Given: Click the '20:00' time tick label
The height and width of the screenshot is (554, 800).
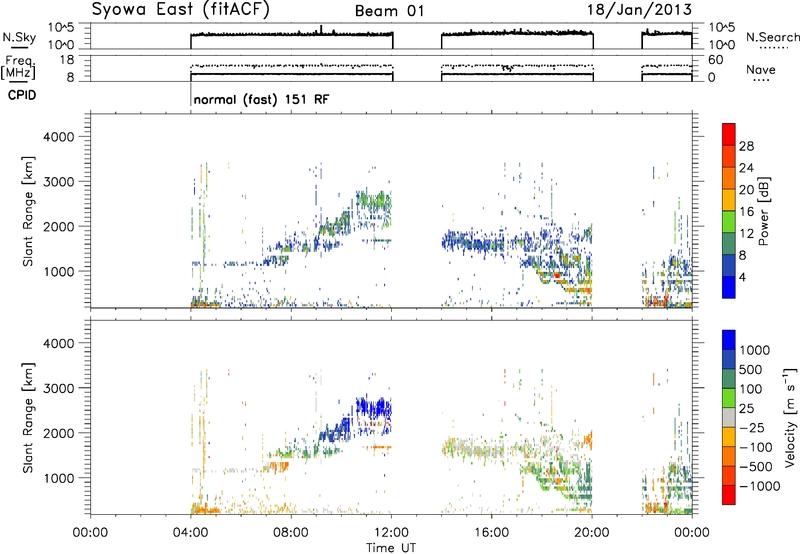Looking at the screenshot, I should pos(592,533).
